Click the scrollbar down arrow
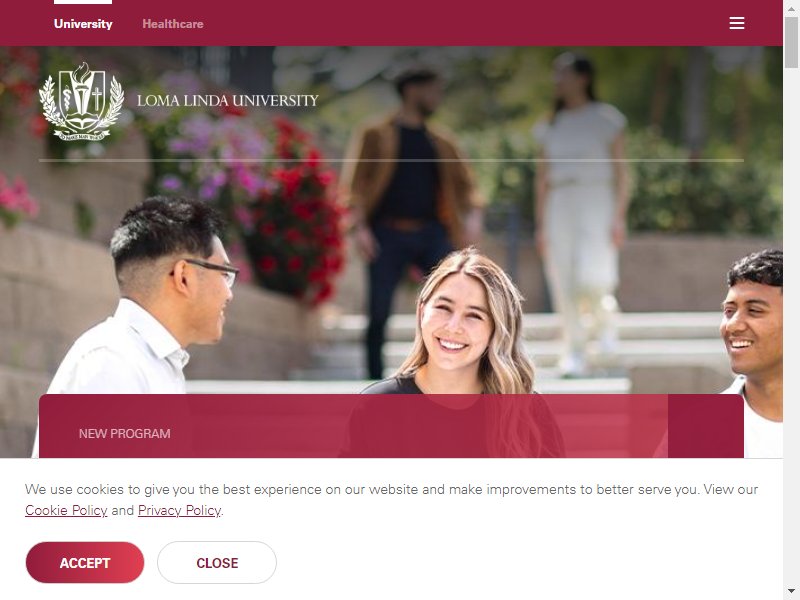The height and width of the screenshot is (600, 800). coord(791,592)
